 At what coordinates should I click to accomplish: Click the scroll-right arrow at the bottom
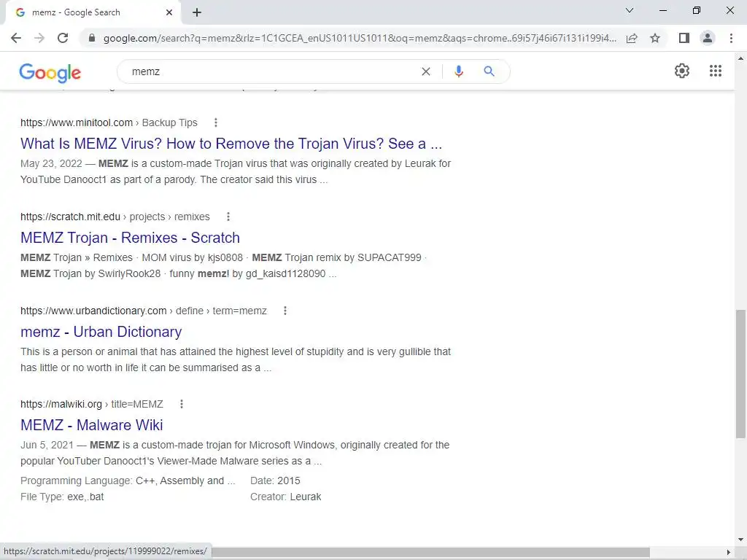(x=729, y=552)
